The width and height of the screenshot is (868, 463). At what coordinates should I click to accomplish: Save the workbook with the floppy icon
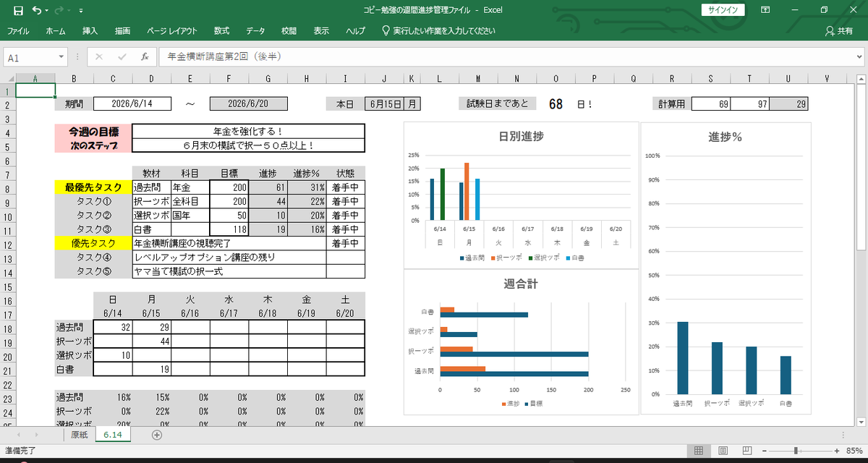(18, 10)
